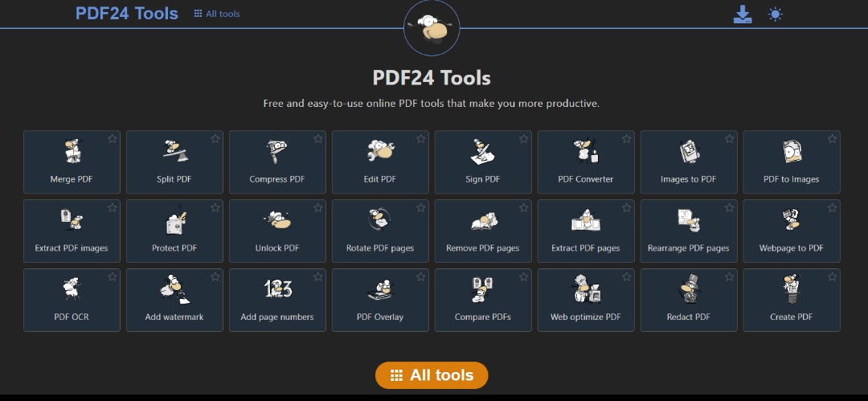Viewport: 868px width, 401px height.
Task: Favorite Sign PDF with its star
Action: [x=524, y=138]
